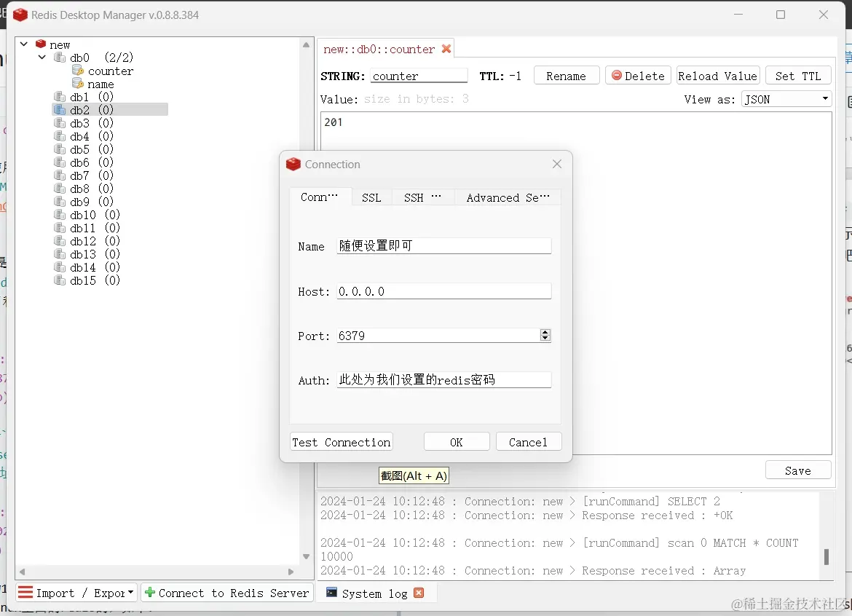Click the Port stepper up arrow
Viewport: 852px width, 616px height.
[x=545, y=331]
